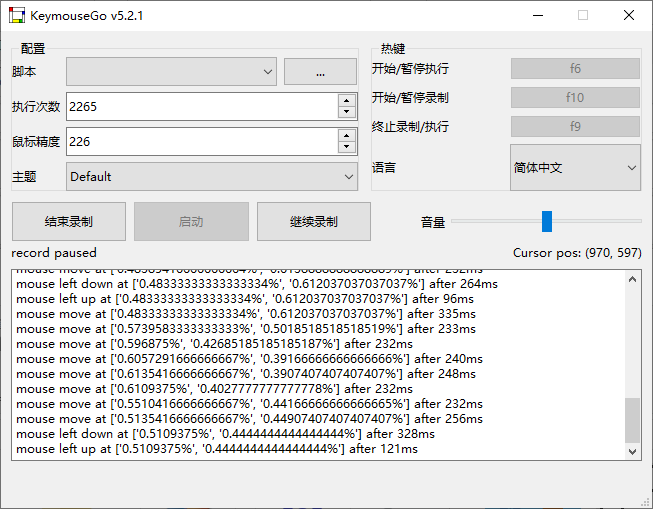Click log line 'mouse move' after 256ms

(x=249, y=419)
